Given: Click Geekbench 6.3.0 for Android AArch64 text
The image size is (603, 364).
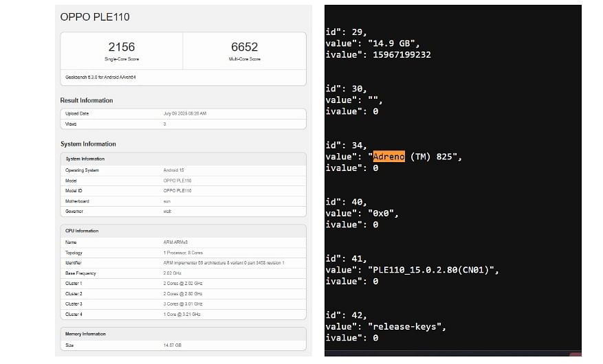Looking at the screenshot, I should click(x=100, y=77).
